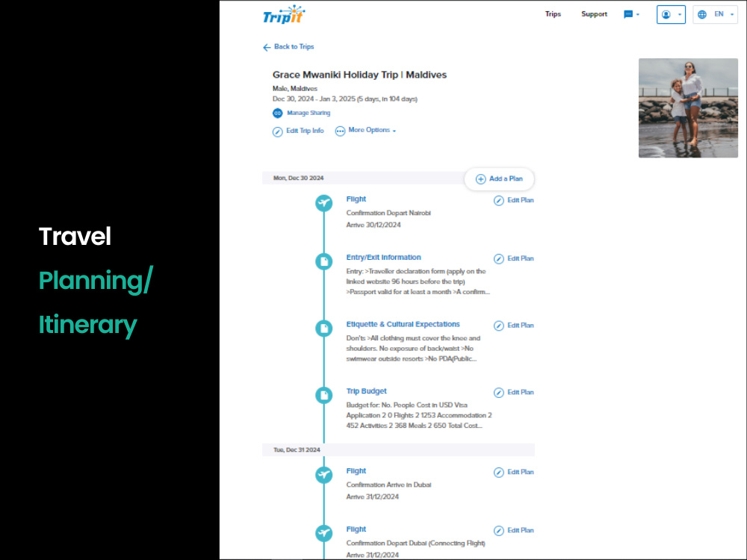Click pencil icon beside Depart Dubai connecting flight
The height and width of the screenshot is (560, 747).
[498, 531]
